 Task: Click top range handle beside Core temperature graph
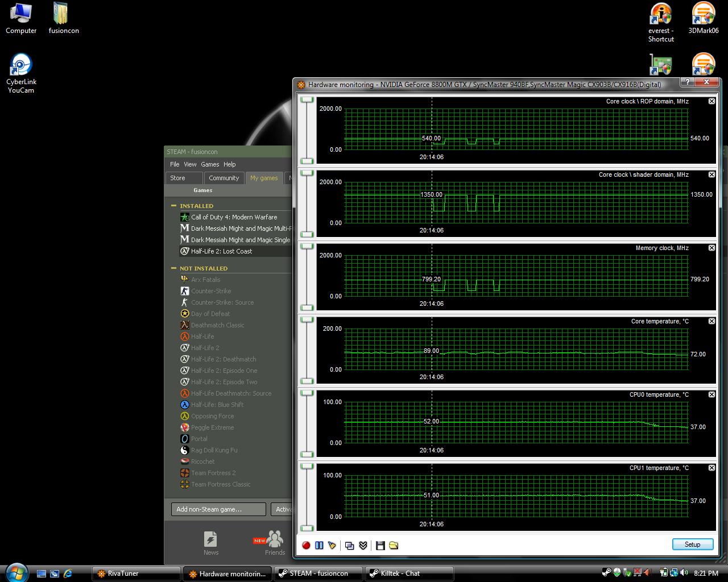[307, 320]
